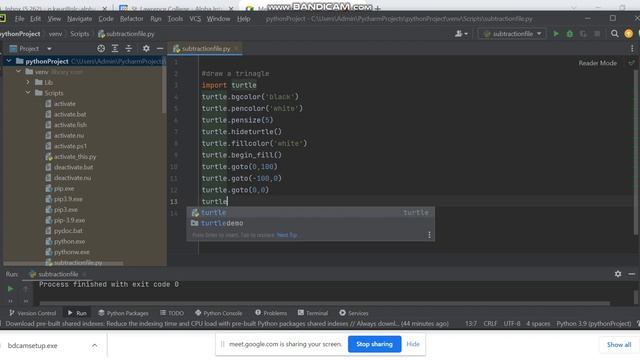
Task: Open the subtractionfile run configuration dropdown
Action: 512,34
